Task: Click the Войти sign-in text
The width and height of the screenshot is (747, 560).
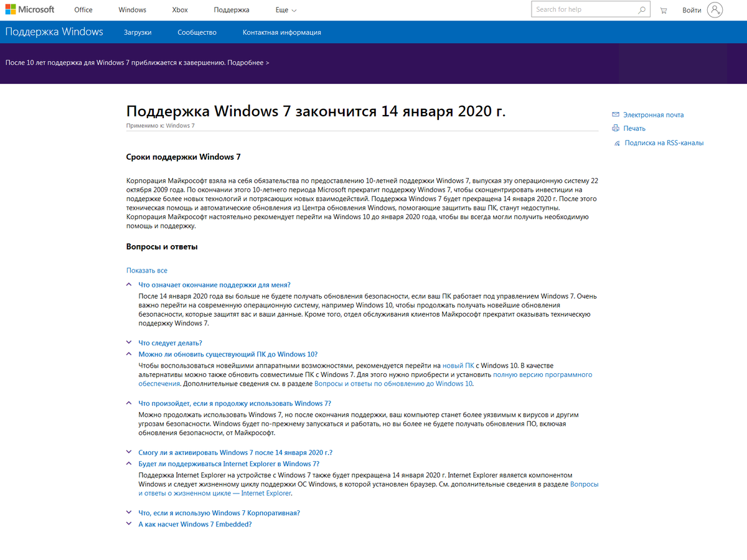Action: point(692,10)
